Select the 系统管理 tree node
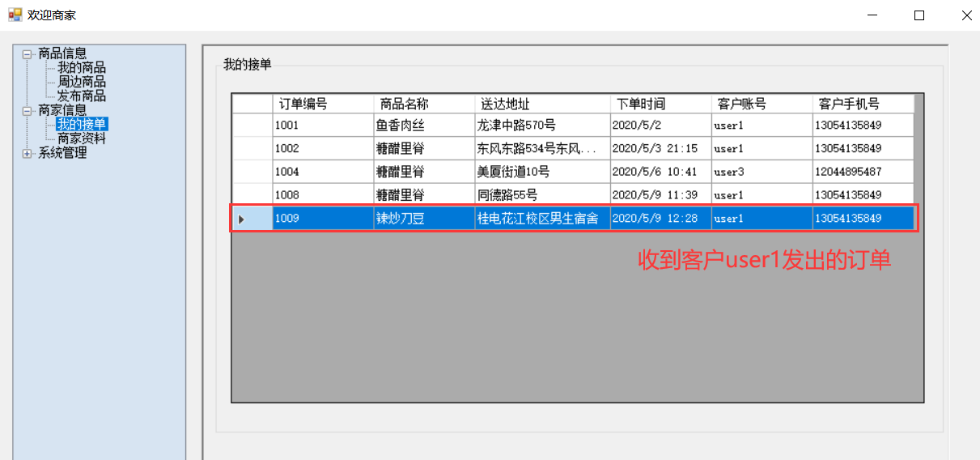Image resolution: width=980 pixels, height=460 pixels. tap(62, 153)
